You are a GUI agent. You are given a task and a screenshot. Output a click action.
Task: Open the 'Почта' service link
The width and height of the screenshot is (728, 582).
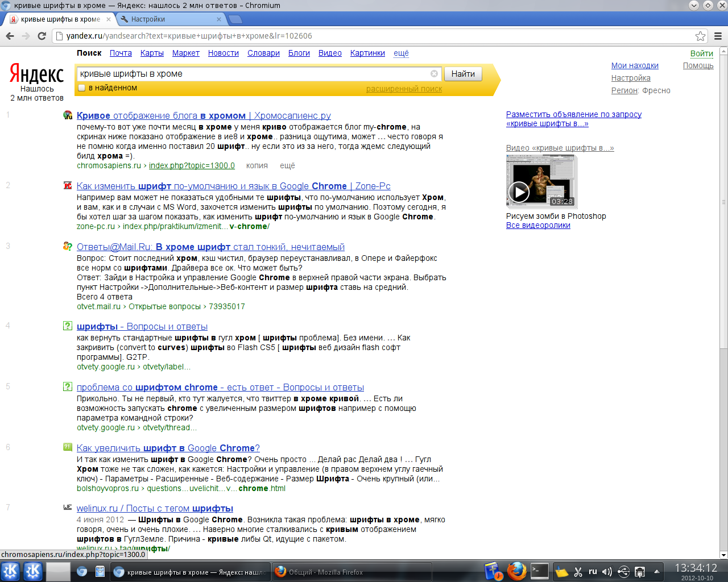(121, 53)
